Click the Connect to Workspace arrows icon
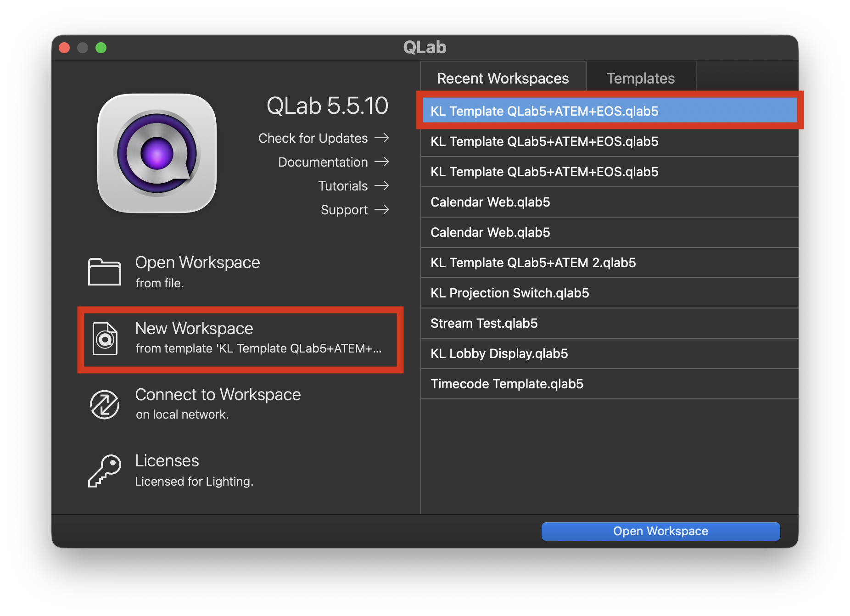The image size is (850, 616). (105, 404)
